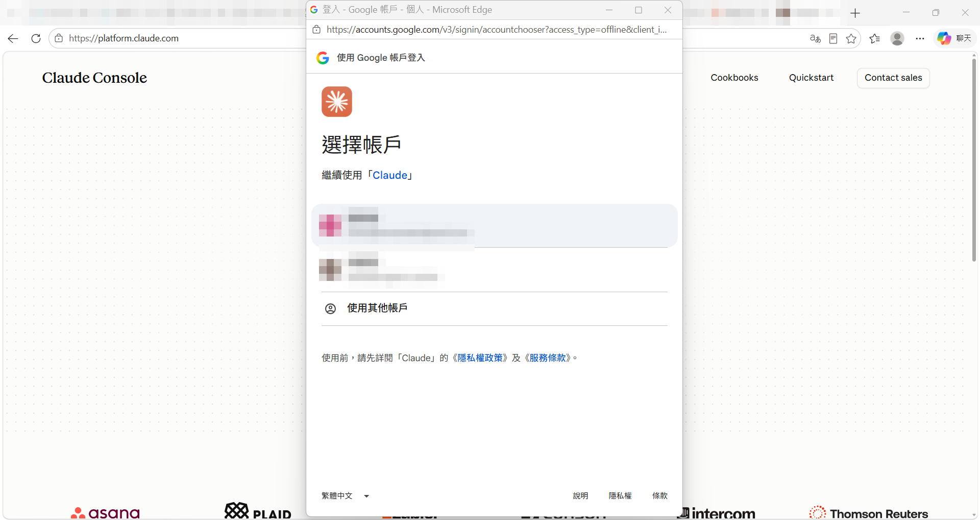Click the Claude Console title logo
The height and width of the screenshot is (520, 980).
(94, 78)
